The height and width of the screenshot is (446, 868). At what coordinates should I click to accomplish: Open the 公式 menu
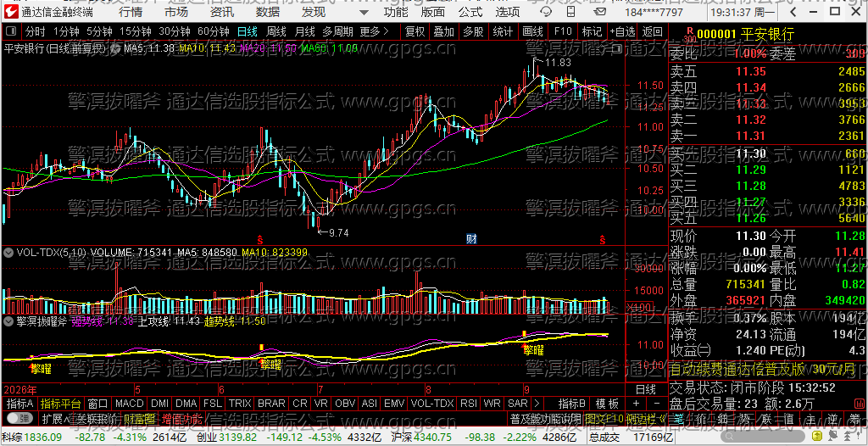[x=470, y=12]
